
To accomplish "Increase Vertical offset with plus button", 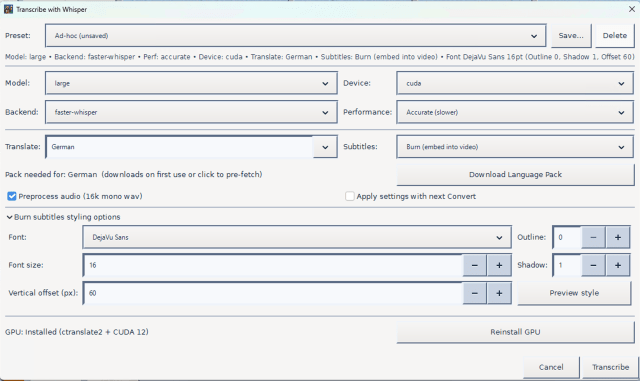I will point(499,293).
